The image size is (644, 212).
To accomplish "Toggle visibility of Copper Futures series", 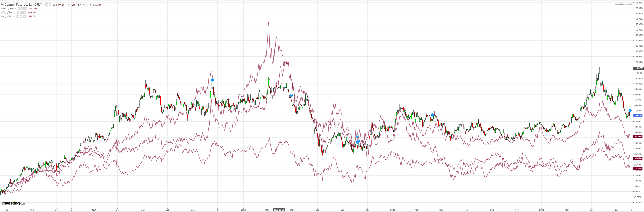I will click(47, 5).
